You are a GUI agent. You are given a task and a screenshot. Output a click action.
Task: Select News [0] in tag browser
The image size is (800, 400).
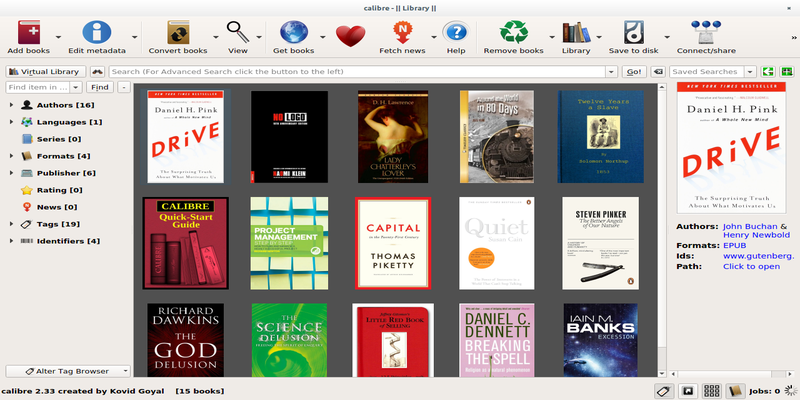(x=57, y=207)
